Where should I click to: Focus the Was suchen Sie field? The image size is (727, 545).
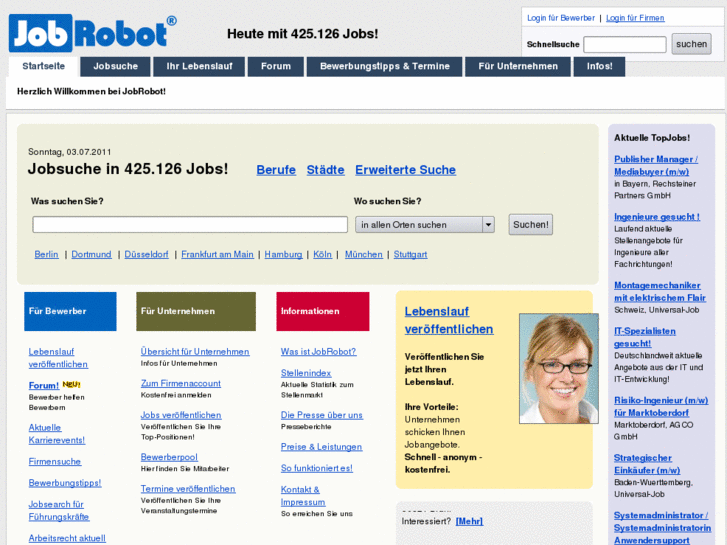click(190, 224)
